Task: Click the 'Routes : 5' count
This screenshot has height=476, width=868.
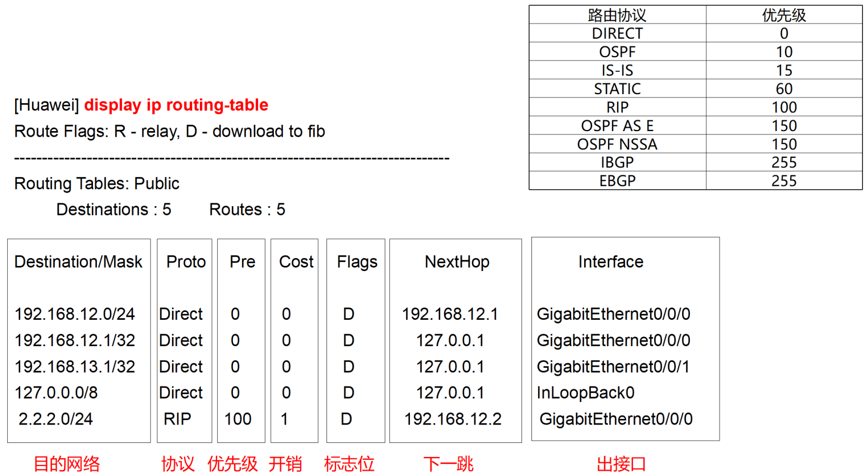Action: click(x=247, y=209)
